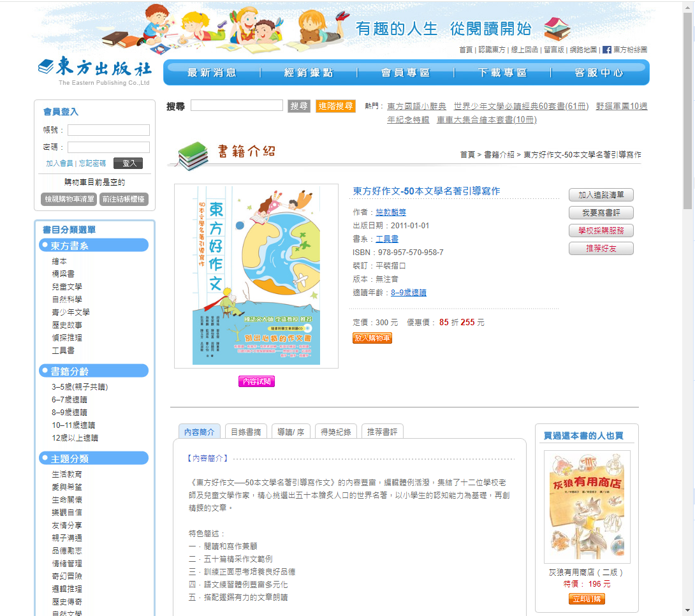Click 加入追蹤清單 button
Viewport: 695px width, 616px height.
[x=601, y=195]
